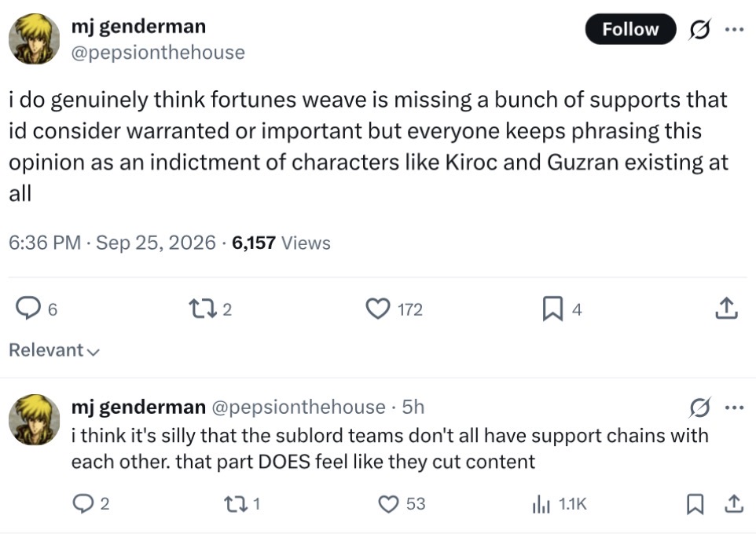Open the 5h timestamp on reply
The height and width of the screenshot is (541, 756).
point(413,407)
